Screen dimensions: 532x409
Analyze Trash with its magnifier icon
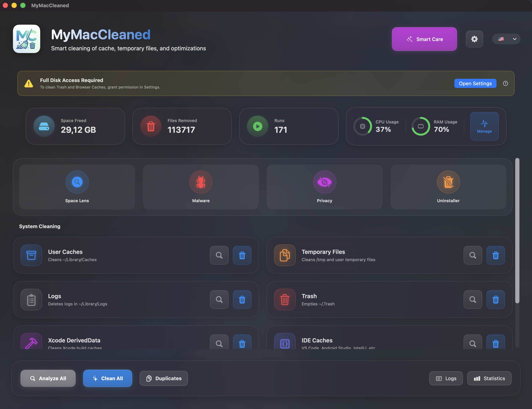[x=473, y=300]
